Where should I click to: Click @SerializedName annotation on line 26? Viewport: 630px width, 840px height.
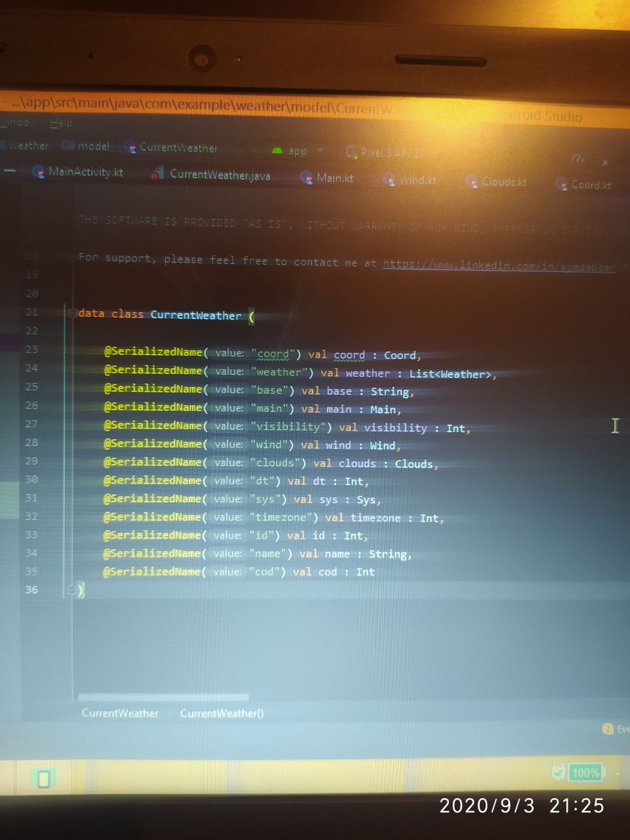point(153,407)
